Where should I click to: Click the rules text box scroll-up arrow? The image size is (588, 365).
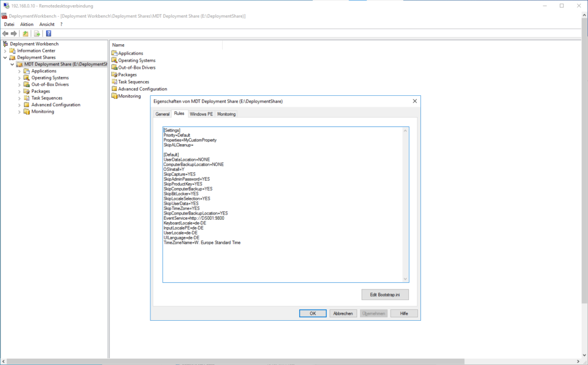(405, 130)
